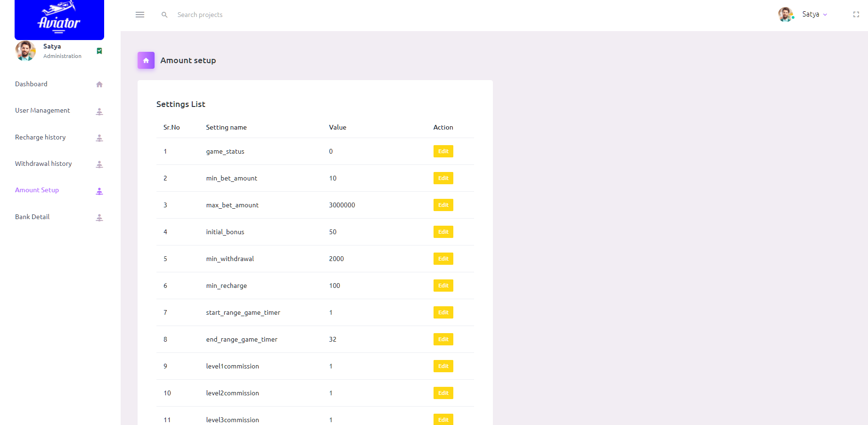The height and width of the screenshot is (425, 868).
Task: Click the search magnifier icon
Action: pyautogui.click(x=164, y=15)
